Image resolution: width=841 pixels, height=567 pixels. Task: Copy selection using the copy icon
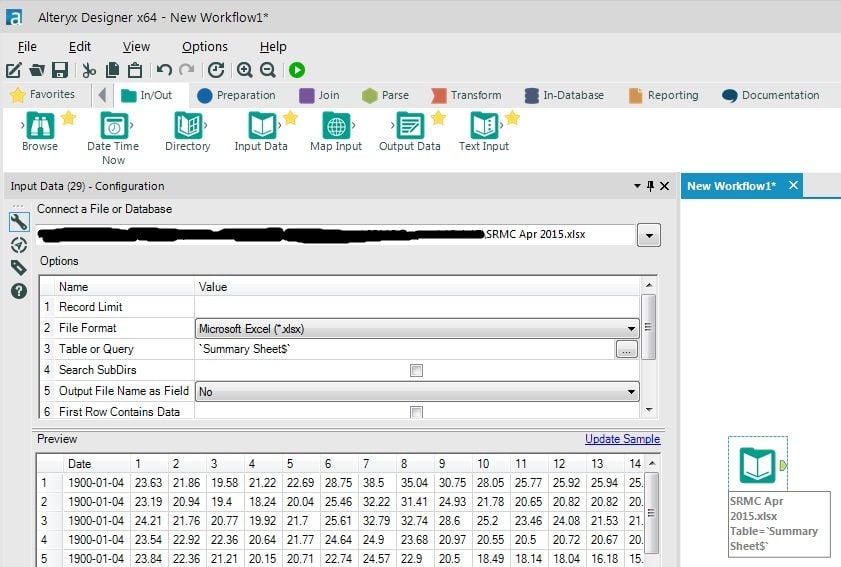pos(113,70)
